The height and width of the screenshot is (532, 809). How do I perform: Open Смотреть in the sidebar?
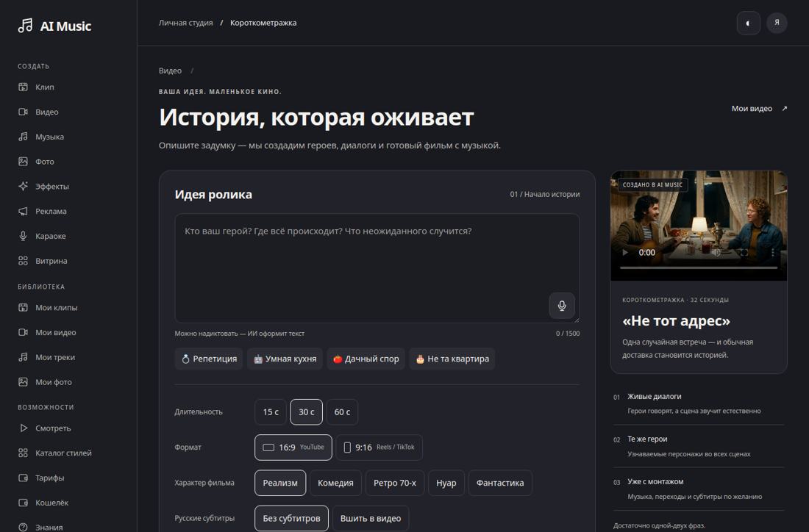44,428
